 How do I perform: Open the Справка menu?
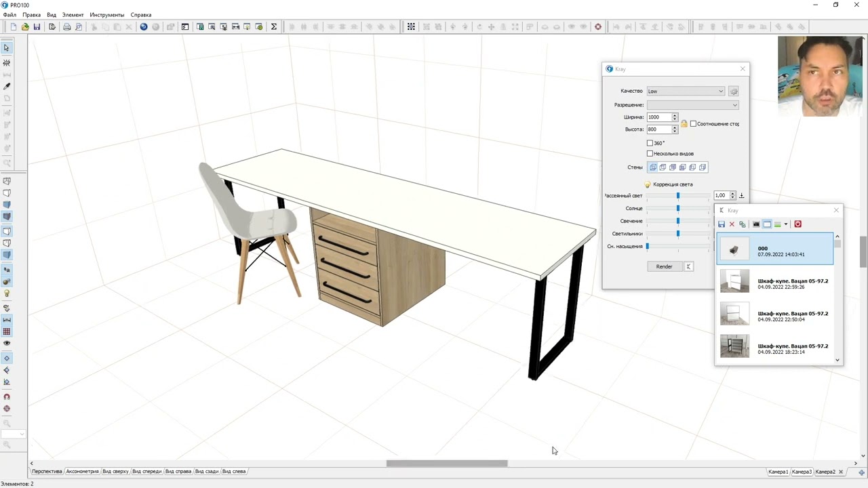[141, 15]
